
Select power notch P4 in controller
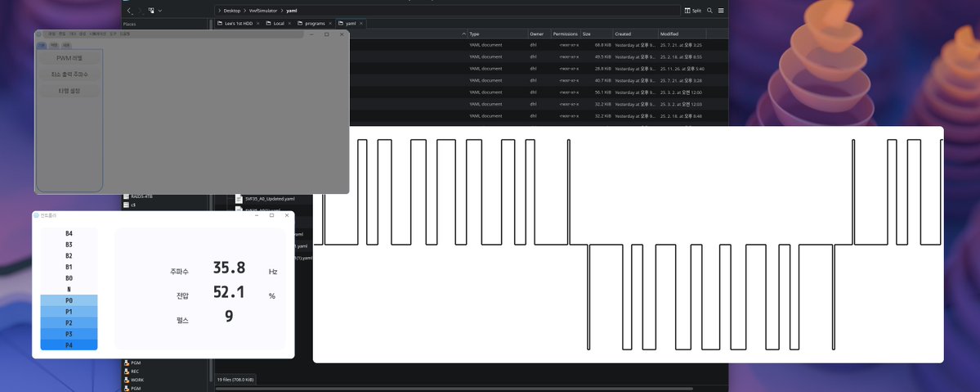pyautogui.click(x=69, y=345)
